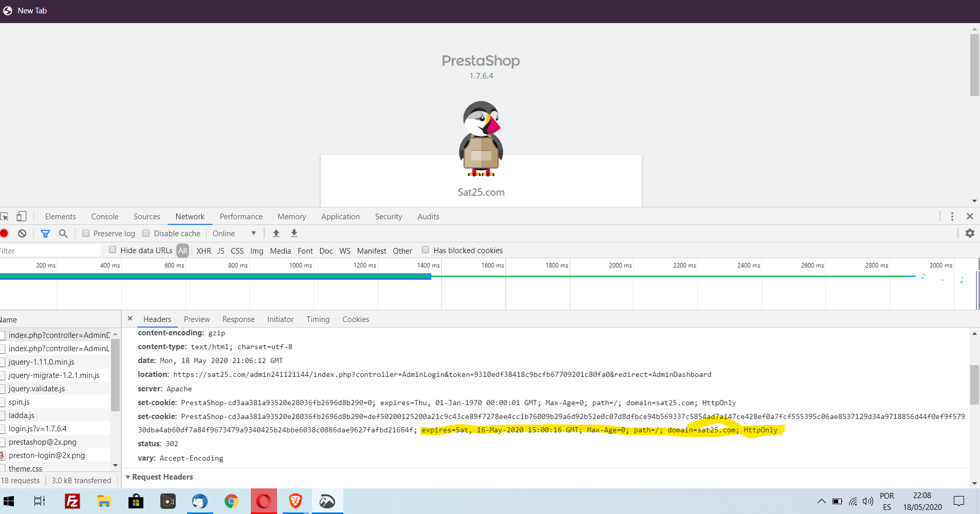The height and width of the screenshot is (514, 980).
Task: Open the Sources panel
Action: [x=147, y=217]
